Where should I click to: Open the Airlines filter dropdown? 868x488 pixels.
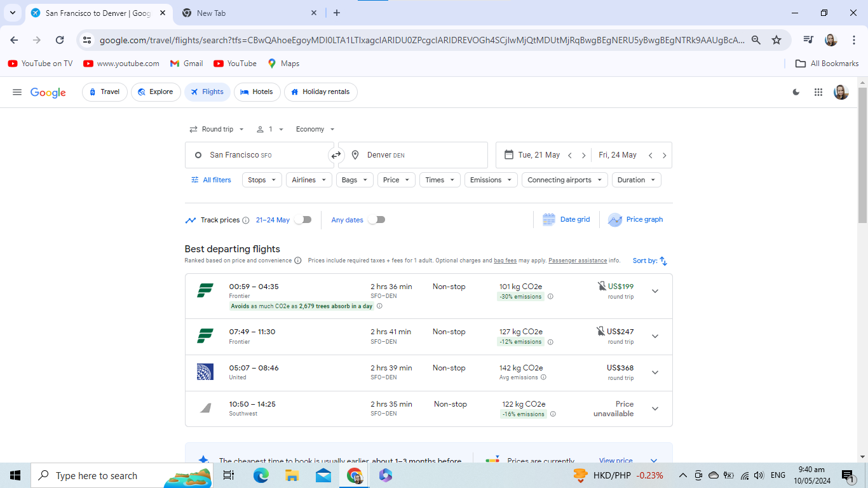tap(309, 180)
